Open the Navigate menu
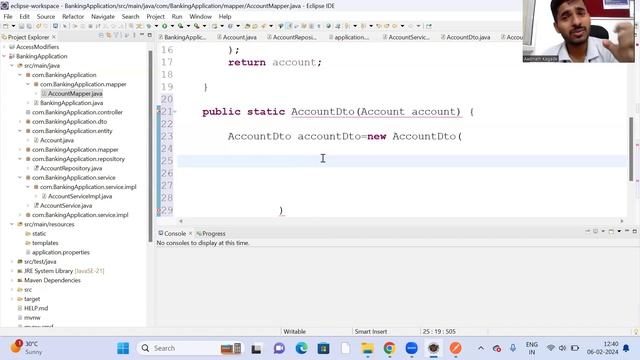The image size is (640, 360). coord(103,16)
